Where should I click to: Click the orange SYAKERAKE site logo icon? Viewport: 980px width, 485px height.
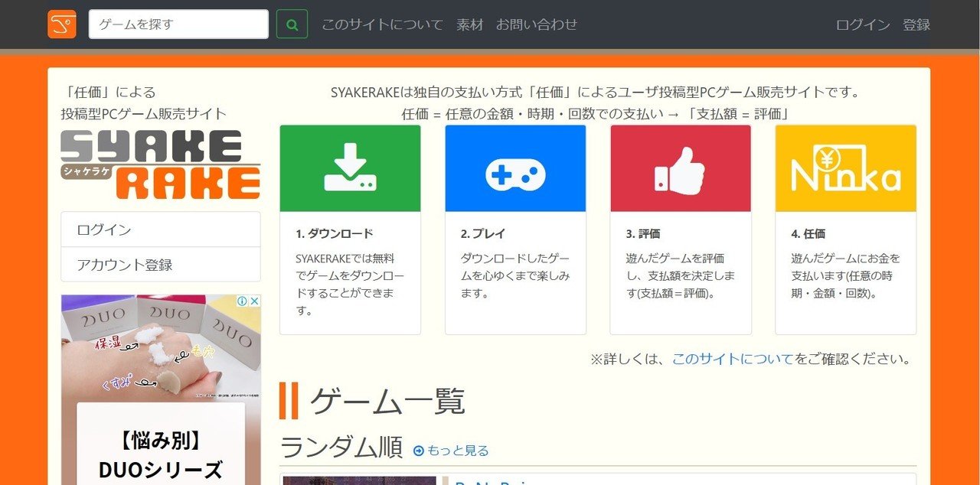[62, 24]
